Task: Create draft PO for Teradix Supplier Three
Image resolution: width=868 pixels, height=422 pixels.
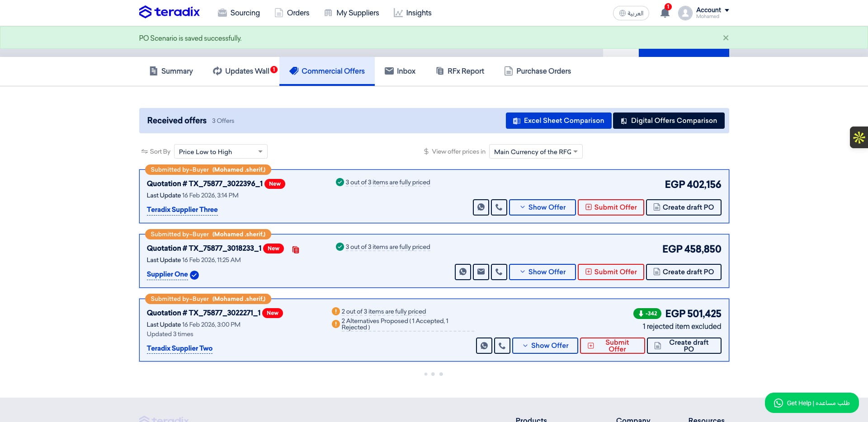Action: (x=684, y=207)
